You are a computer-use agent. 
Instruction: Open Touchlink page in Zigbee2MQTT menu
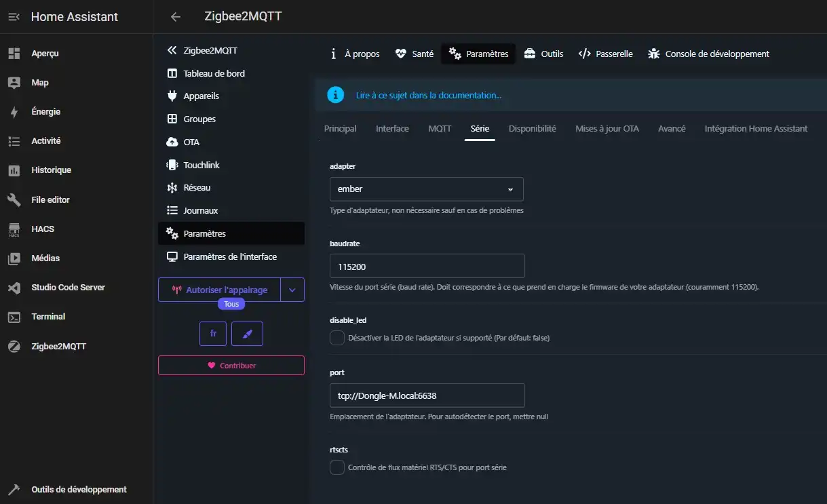point(201,165)
